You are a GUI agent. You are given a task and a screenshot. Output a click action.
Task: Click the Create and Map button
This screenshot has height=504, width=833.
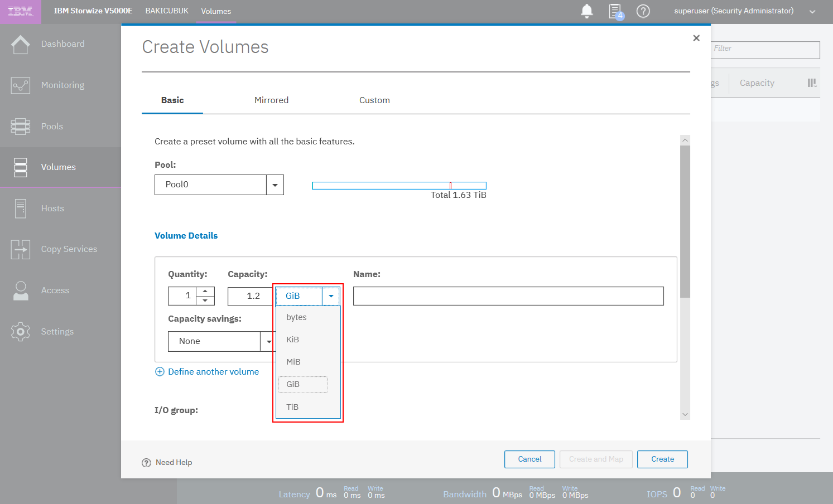[x=596, y=459]
